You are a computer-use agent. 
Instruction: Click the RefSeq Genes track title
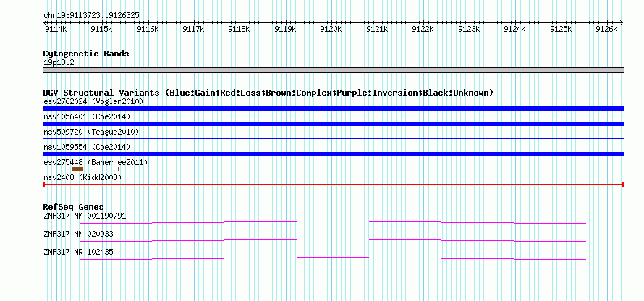pyautogui.click(x=74, y=207)
